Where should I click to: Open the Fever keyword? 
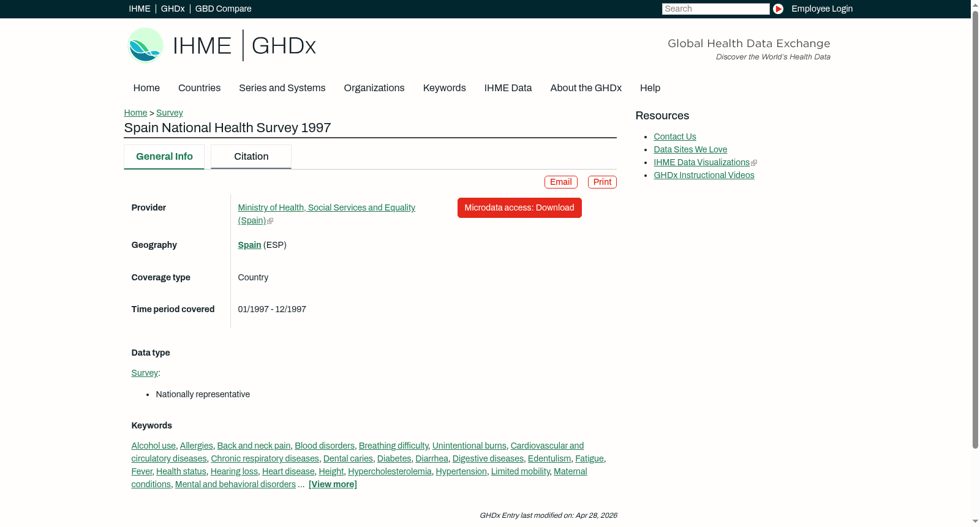tap(141, 472)
